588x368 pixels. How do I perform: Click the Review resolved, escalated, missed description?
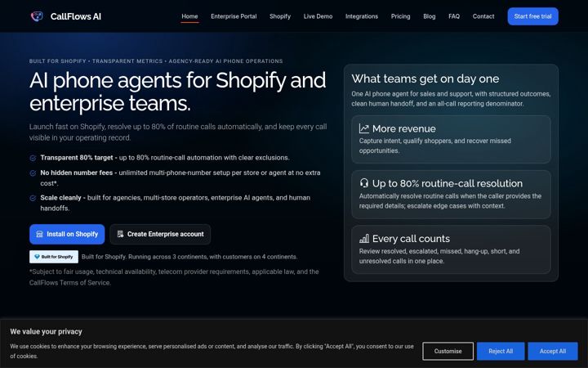pyautogui.click(x=439, y=256)
